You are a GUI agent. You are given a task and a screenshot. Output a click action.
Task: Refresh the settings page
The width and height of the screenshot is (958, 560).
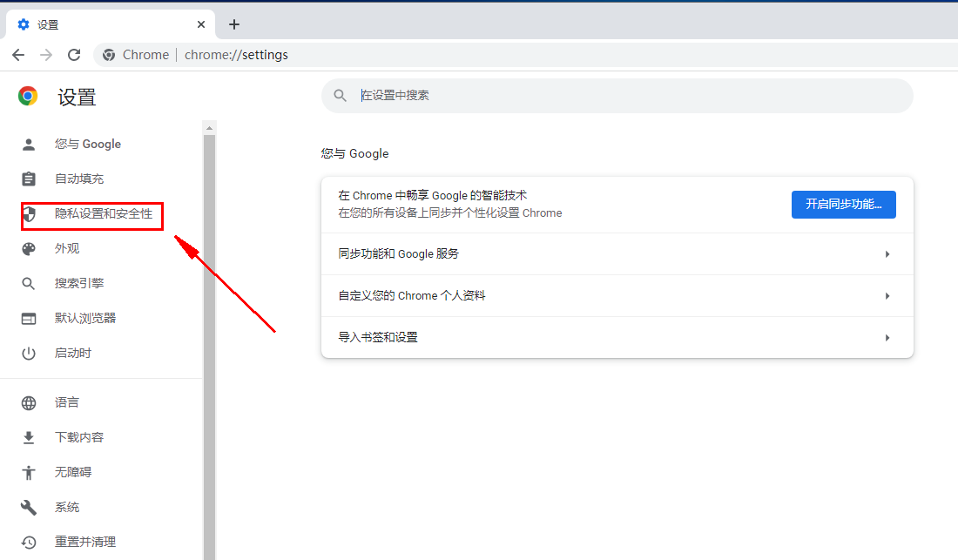(74, 54)
